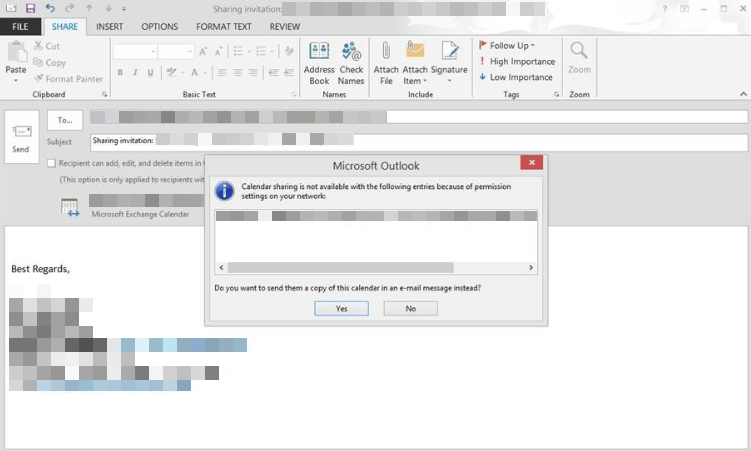Click the Copy command
The height and width of the screenshot is (451, 751).
point(49,62)
